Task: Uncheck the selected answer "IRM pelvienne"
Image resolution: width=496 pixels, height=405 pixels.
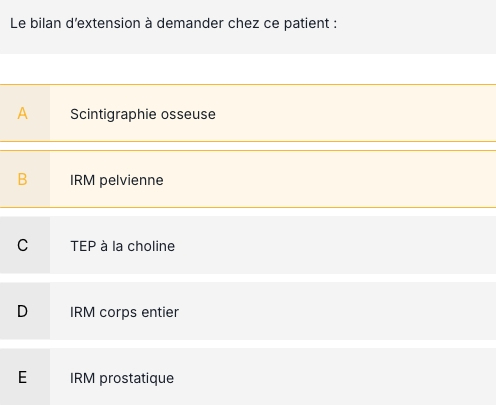Action: pyautogui.click(x=248, y=179)
